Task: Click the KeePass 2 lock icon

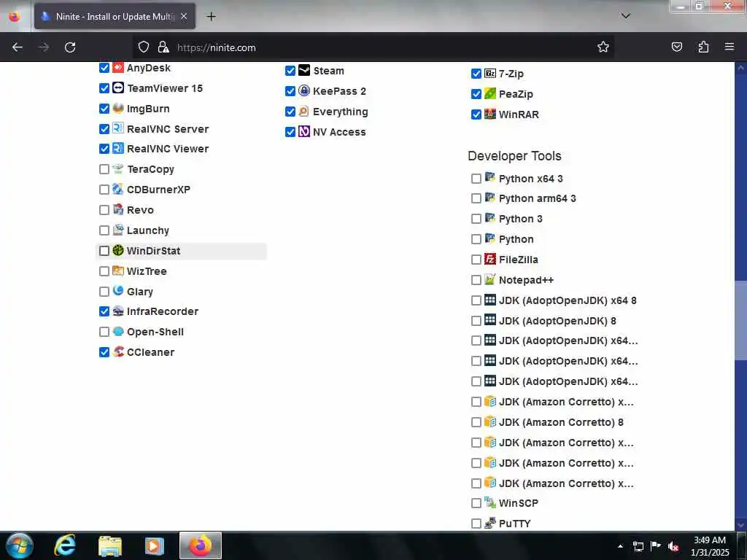Action: point(304,91)
